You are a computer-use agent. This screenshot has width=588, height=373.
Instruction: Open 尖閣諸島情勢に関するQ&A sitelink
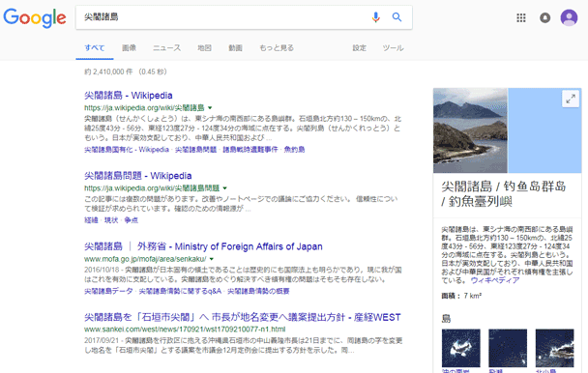[180, 291]
